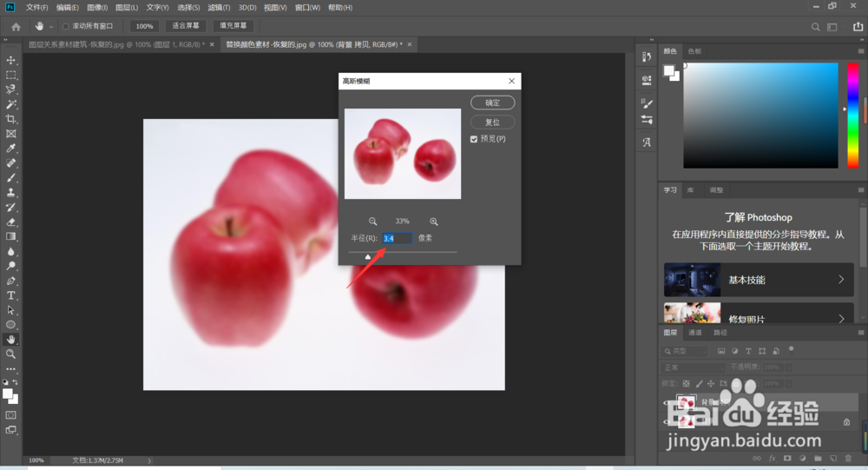Viewport: 868px width, 470px height.
Task: Click the Reset button in Gaussian Blur
Action: (x=492, y=122)
